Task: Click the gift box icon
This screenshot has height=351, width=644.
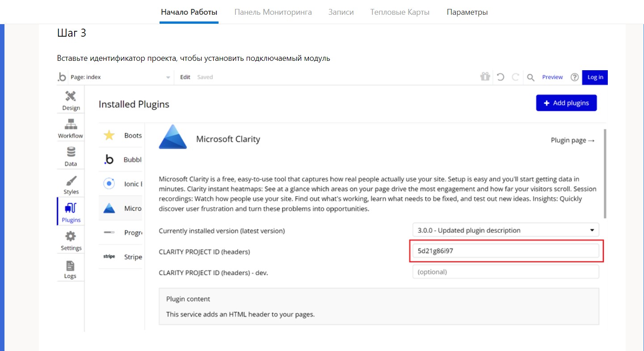Action: tap(485, 77)
